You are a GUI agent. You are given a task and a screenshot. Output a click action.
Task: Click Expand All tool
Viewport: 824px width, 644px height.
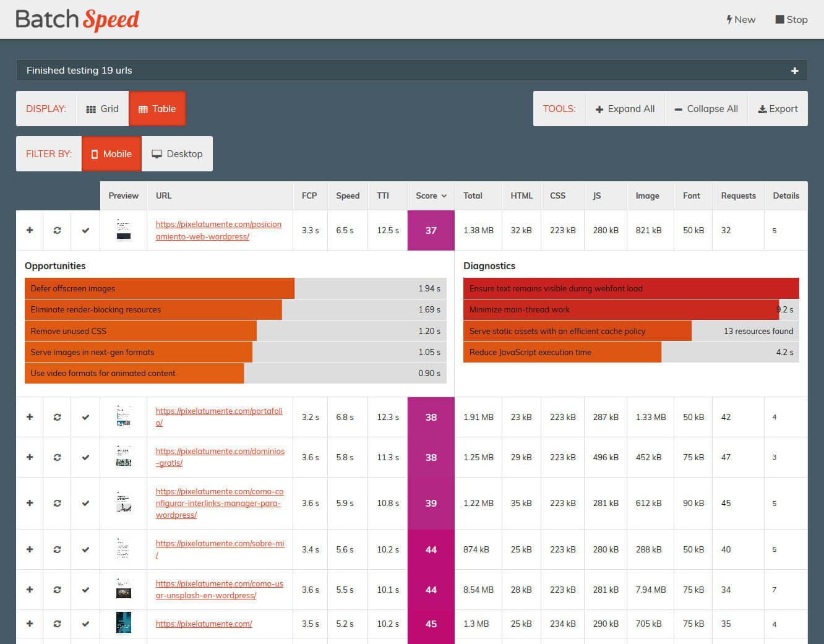(625, 109)
